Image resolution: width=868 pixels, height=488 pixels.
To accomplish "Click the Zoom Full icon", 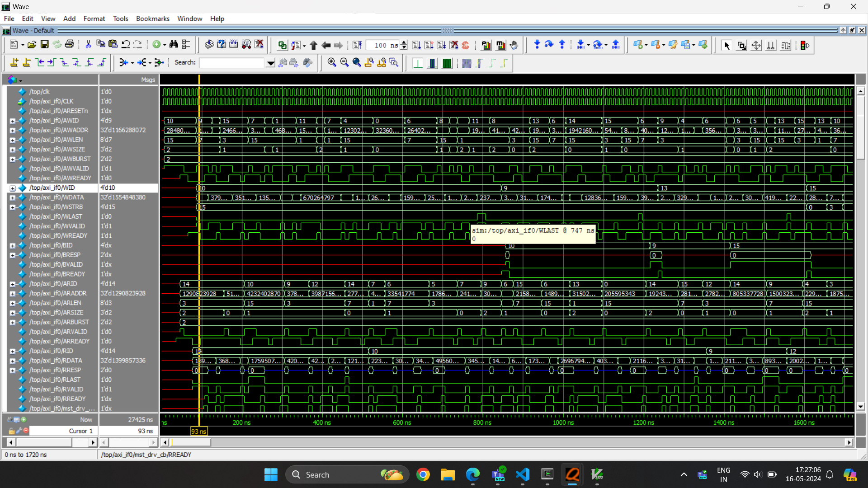I will point(357,63).
